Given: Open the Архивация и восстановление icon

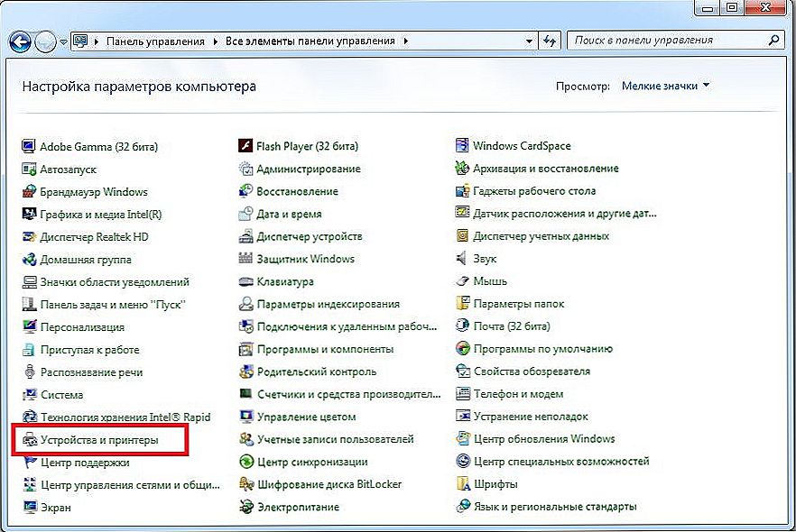Looking at the screenshot, I should (x=462, y=168).
